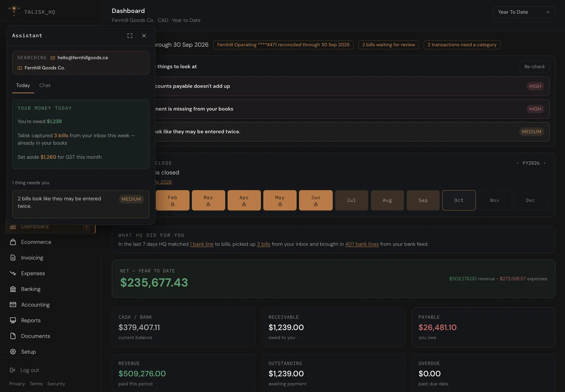Open Banking via its bank icon

pos(13,289)
